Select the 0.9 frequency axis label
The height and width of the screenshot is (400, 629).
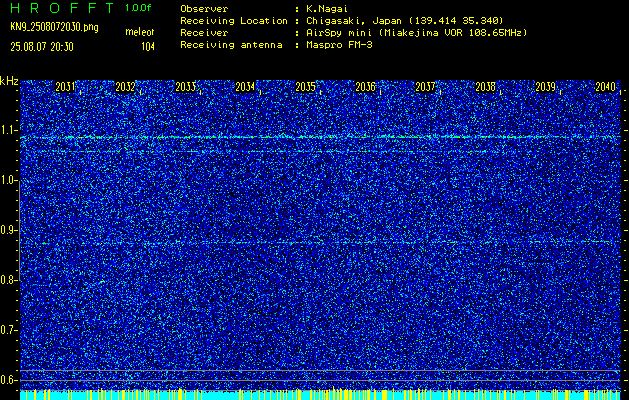click(8, 230)
